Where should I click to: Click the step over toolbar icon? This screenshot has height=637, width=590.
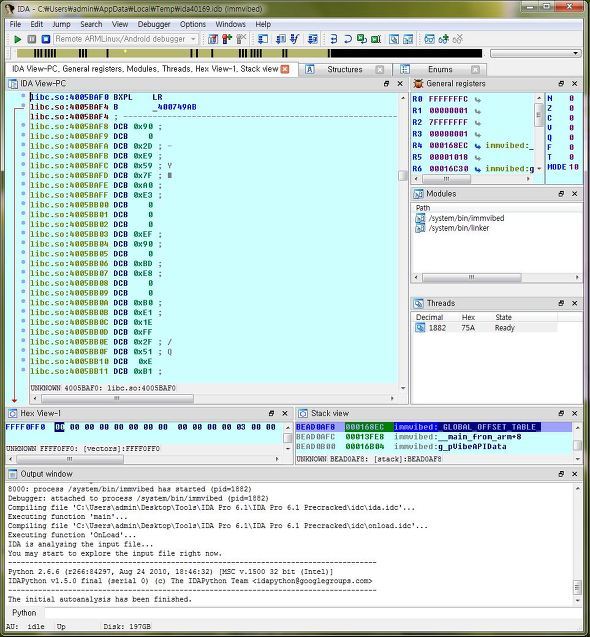(281, 39)
